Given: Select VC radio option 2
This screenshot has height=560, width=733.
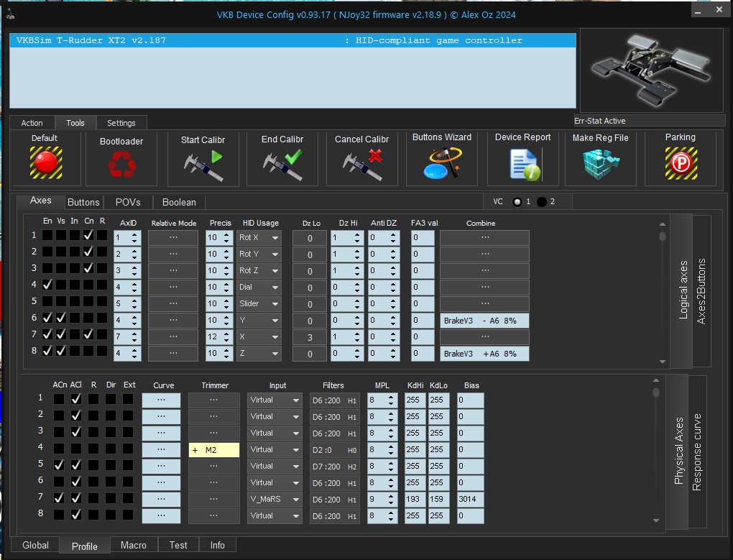Looking at the screenshot, I should point(541,202).
